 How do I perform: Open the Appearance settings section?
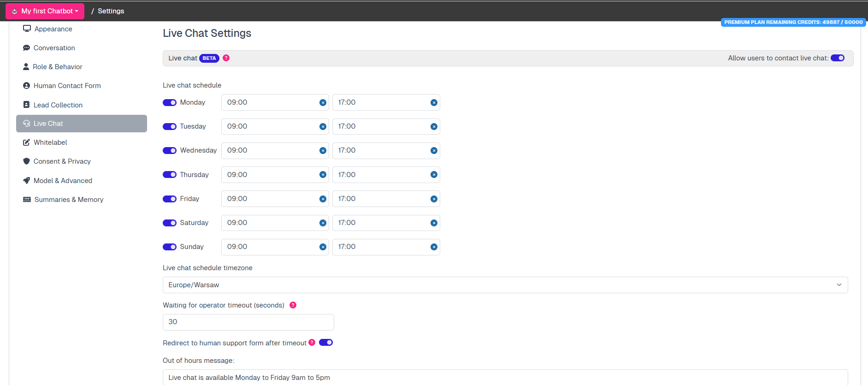click(x=53, y=29)
